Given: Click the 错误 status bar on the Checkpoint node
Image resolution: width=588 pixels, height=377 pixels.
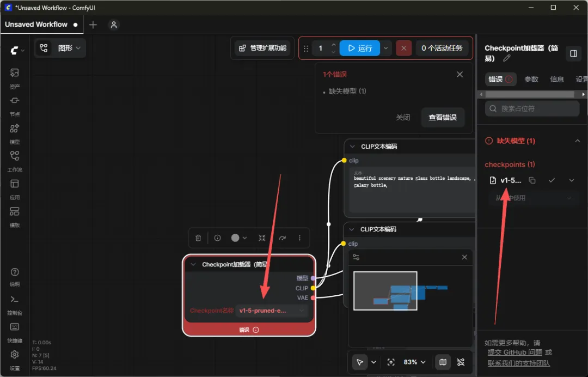Looking at the screenshot, I should [249, 330].
